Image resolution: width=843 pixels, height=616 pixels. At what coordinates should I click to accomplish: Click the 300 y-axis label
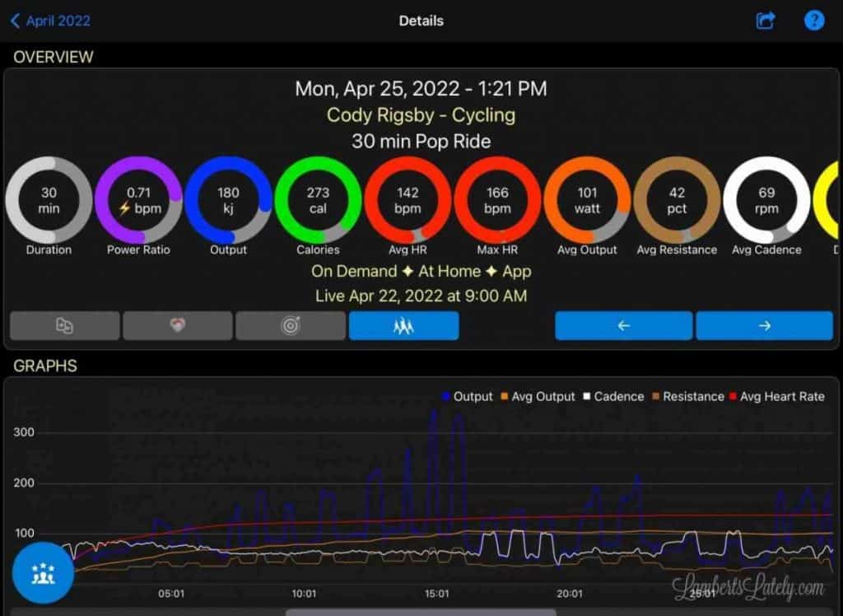click(24, 432)
